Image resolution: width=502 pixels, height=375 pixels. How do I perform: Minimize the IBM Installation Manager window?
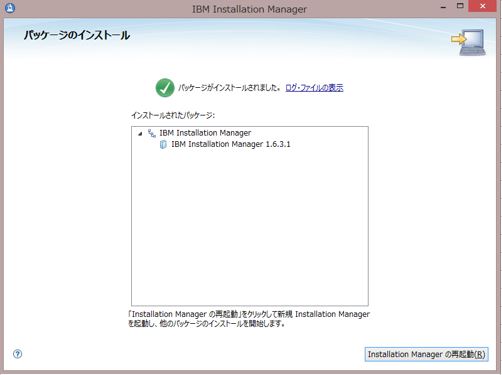(x=443, y=7)
